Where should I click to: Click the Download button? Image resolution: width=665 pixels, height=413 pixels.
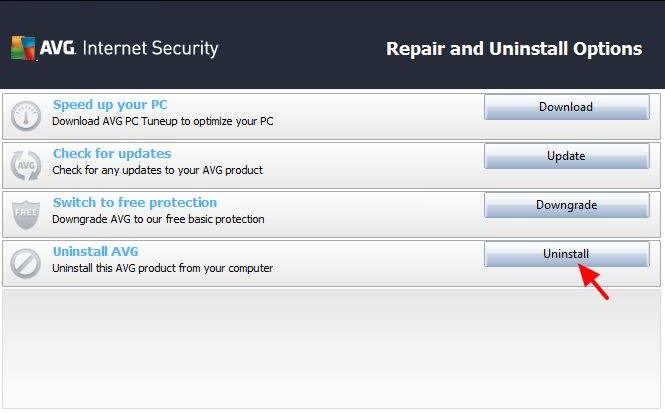pos(567,107)
